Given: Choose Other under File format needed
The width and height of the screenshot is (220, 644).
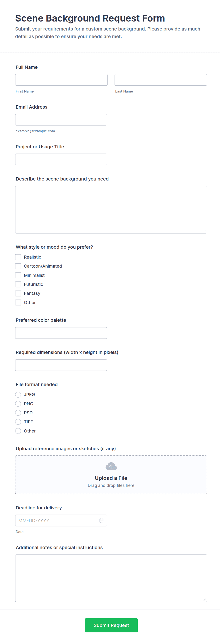Looking at the screenshot, I should coord(18,431).
